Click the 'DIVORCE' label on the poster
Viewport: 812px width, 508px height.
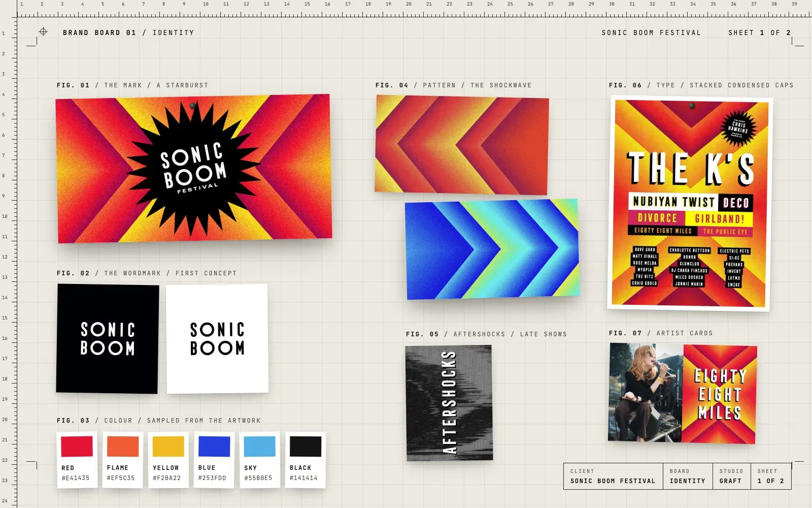click(657, 218)
